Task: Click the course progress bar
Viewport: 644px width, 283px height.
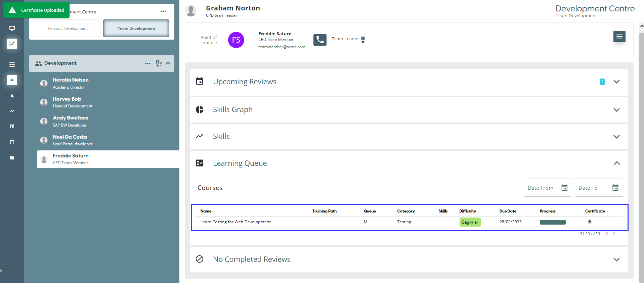Action: 552,222
